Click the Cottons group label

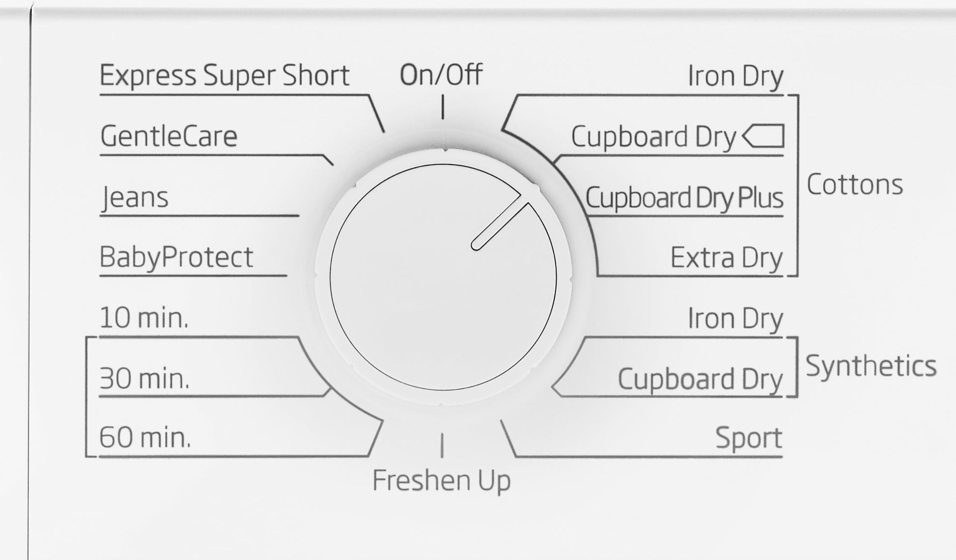(854, 185)
